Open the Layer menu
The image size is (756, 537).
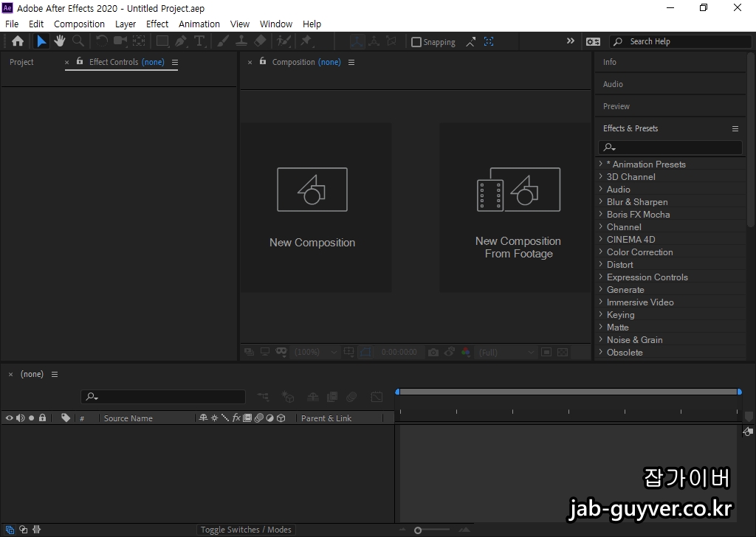(x=126, y=24)
